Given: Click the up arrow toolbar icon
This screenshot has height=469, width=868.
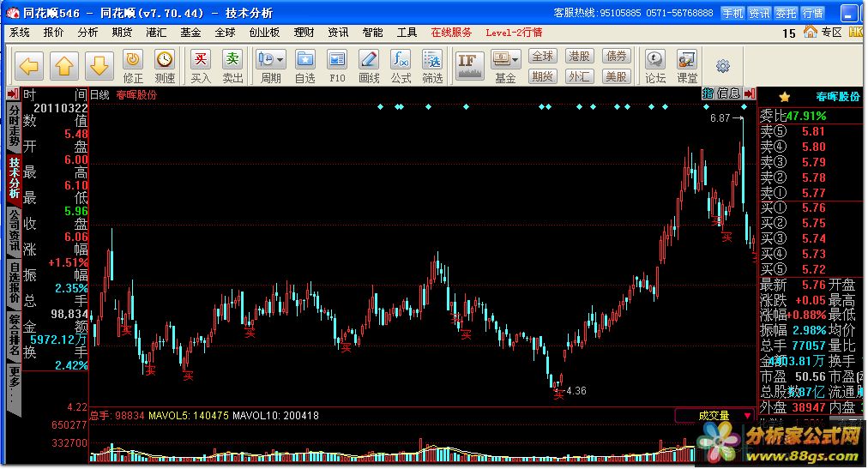Looking at the screenshot, I should click(x=64, y=66).
